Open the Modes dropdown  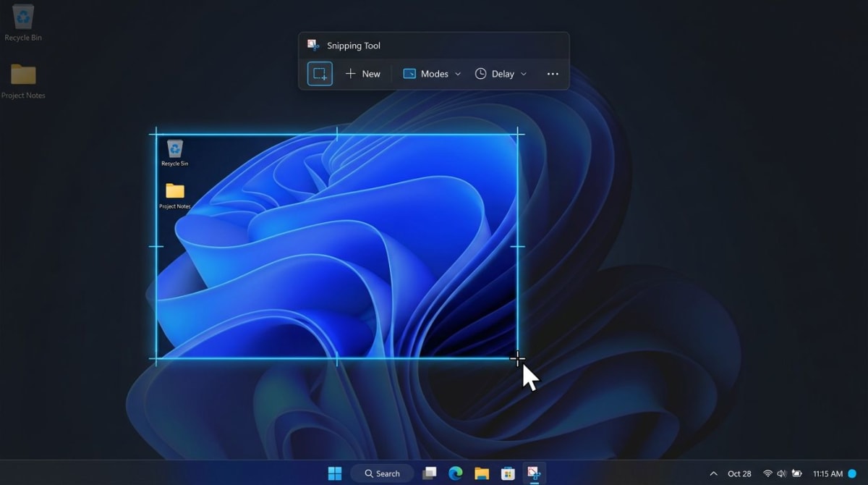(x=432, y=74)
